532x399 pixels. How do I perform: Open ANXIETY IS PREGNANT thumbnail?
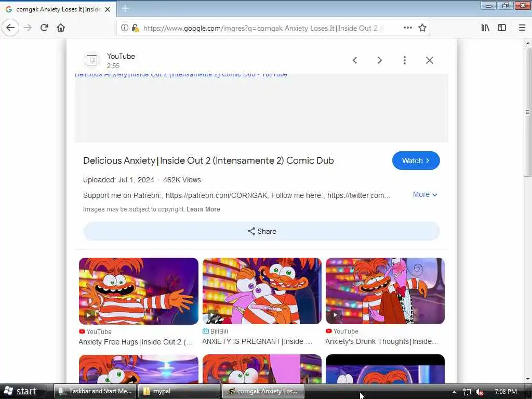pos(262,291)
